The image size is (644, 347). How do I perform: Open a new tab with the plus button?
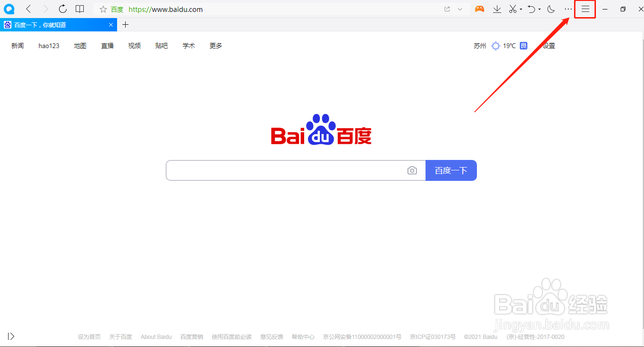[125, 24]
